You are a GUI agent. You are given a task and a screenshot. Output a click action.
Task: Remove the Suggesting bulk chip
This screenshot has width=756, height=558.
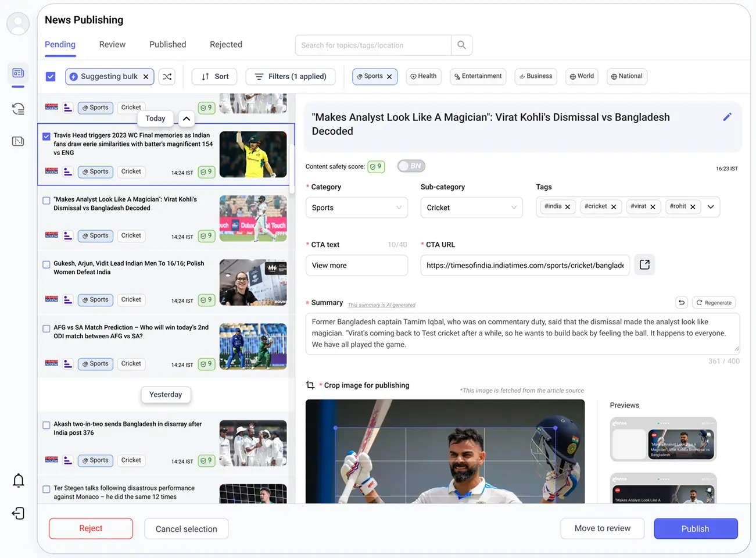[146, 77]
